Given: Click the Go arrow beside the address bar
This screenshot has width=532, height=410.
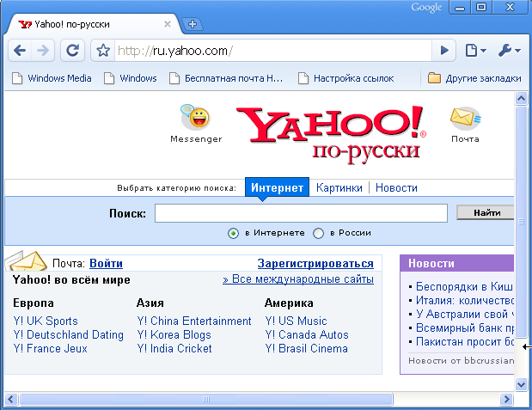Looking at the screenshot, I should tap(443, 51).
